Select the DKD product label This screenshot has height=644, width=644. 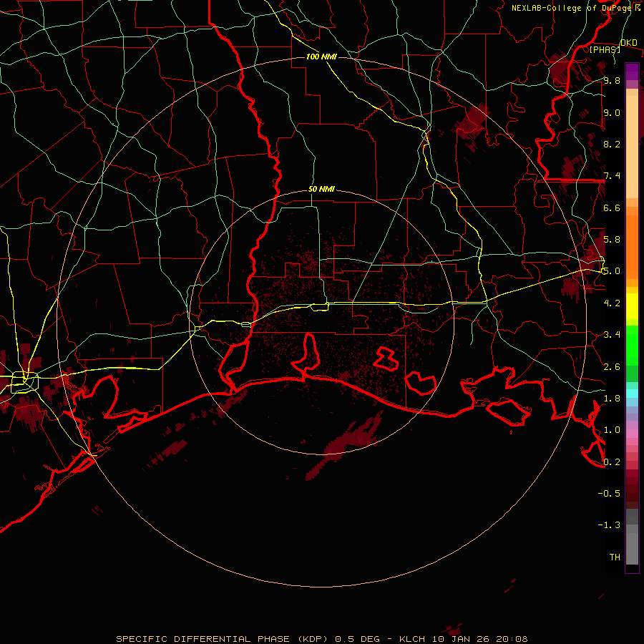click(629, 43)
